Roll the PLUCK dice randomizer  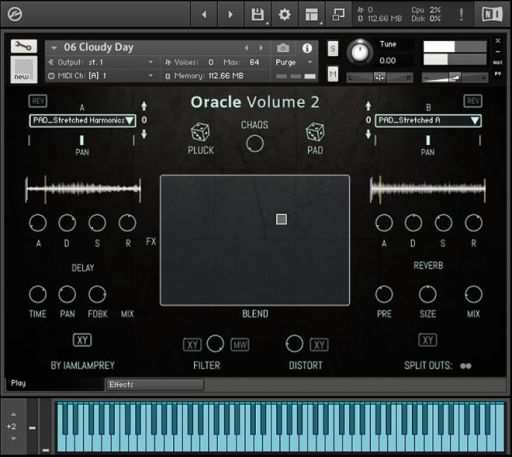pos(200,131)
